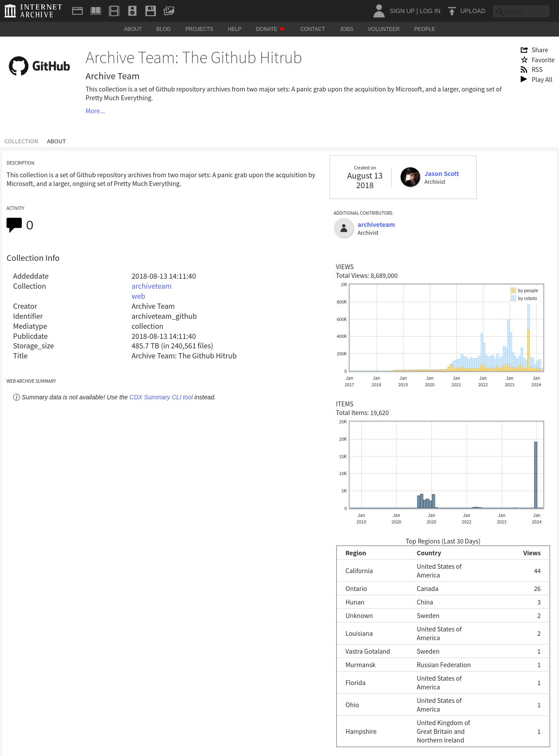This screenshot has width=559, height=756.
Task: Click the Ontario region cell
Action: (356, 589)
